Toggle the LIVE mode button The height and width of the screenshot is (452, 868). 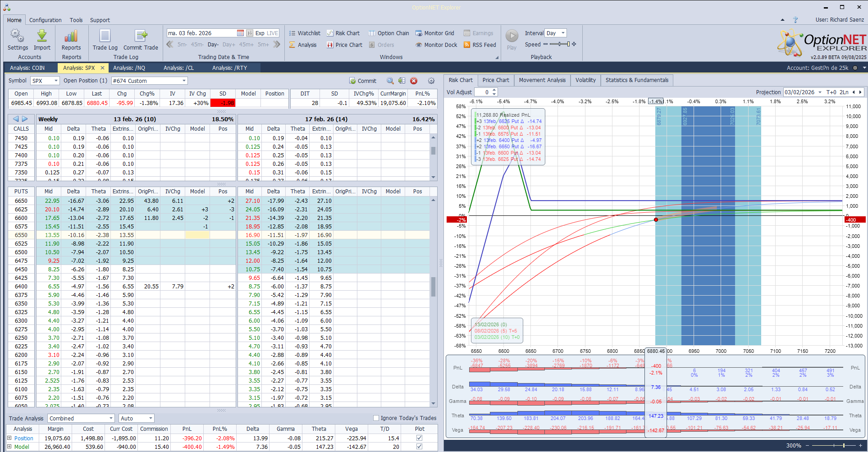[273, 33]
